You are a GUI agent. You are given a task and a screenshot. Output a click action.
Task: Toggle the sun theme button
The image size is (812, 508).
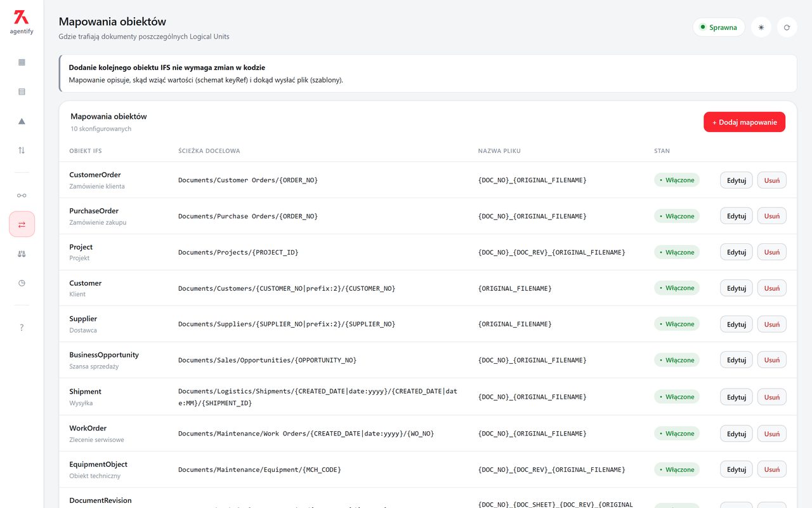tap(761, 27)
